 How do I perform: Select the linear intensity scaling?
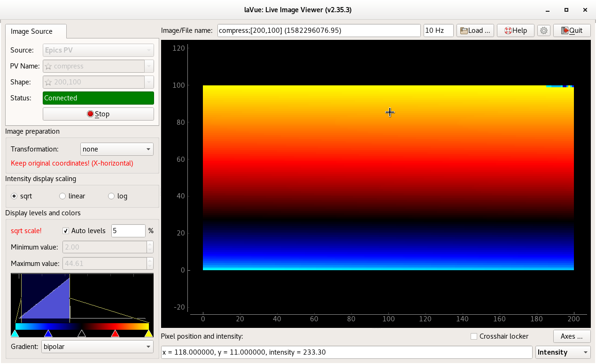click(63, 196)
